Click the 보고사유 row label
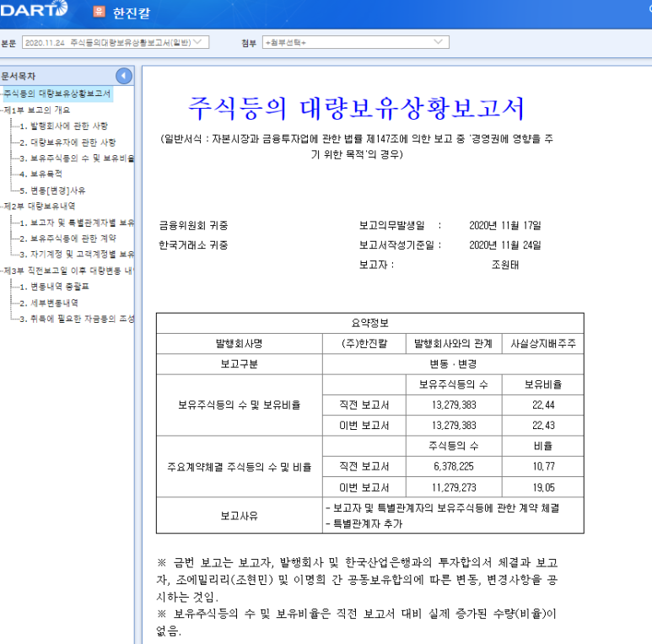Screen dimensions: 652x644 point(239,516)
